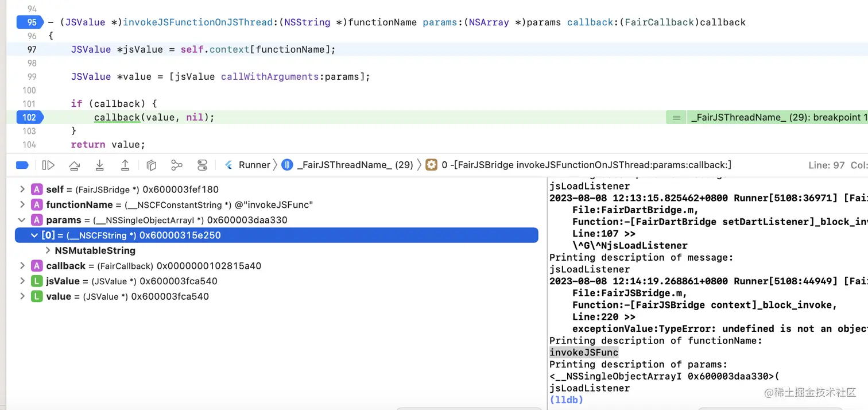Expand the callback variable row
Screen dimensions: 868x410
click(x=22, y=266)
